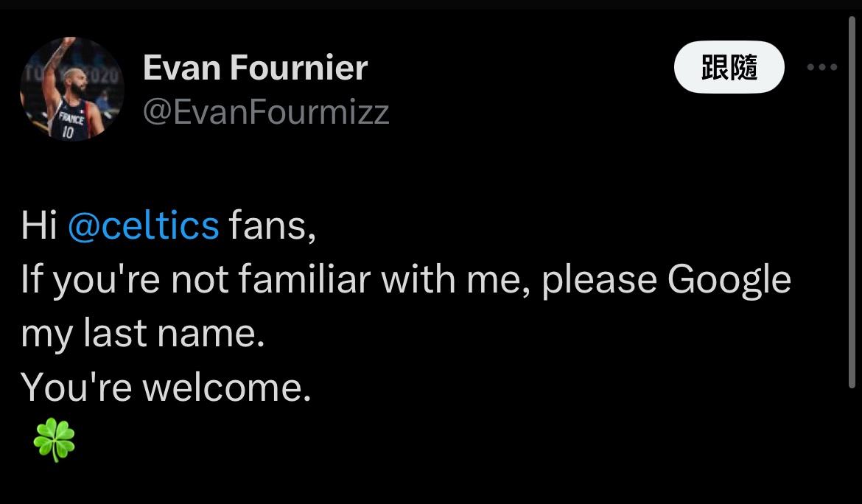Visit the @celtics mention link
The width and height of the screenshot is (862, 504).
143,225
